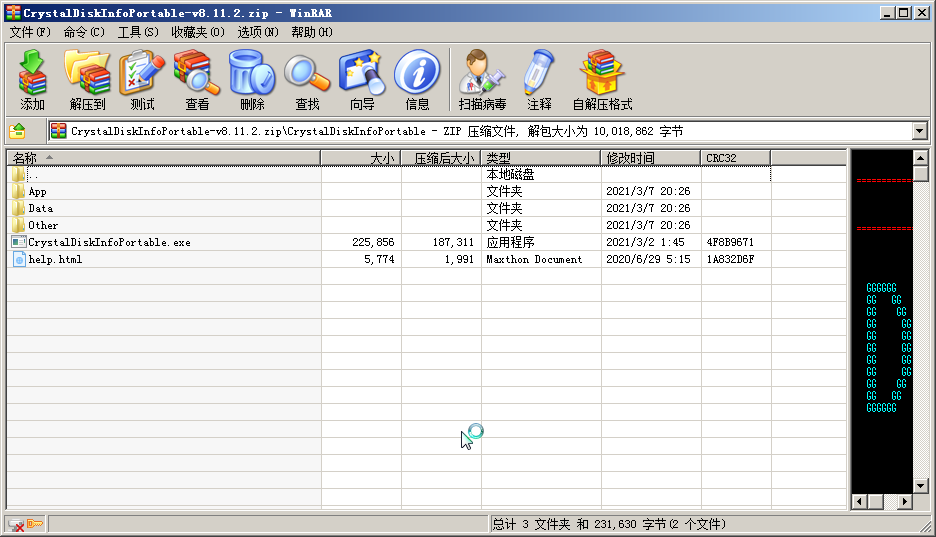The image size is (936, 537).
Task: Select the Other folder icon
Action: point(19,225)
